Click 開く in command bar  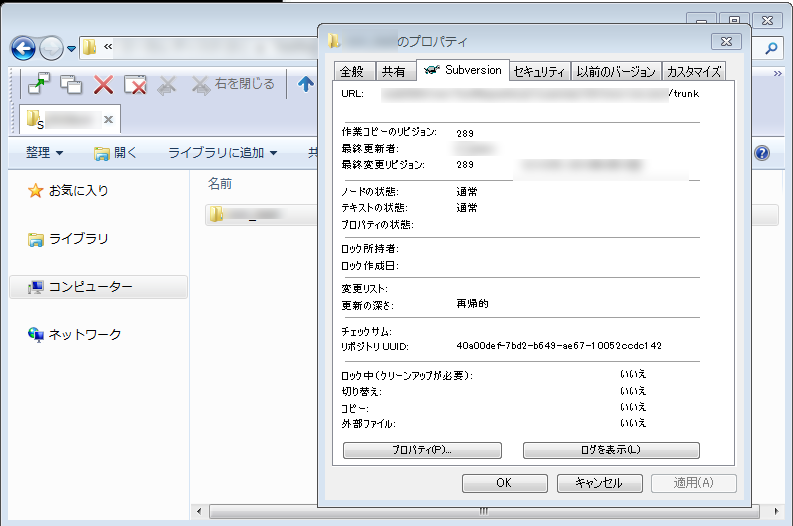(x=115, y=153)
